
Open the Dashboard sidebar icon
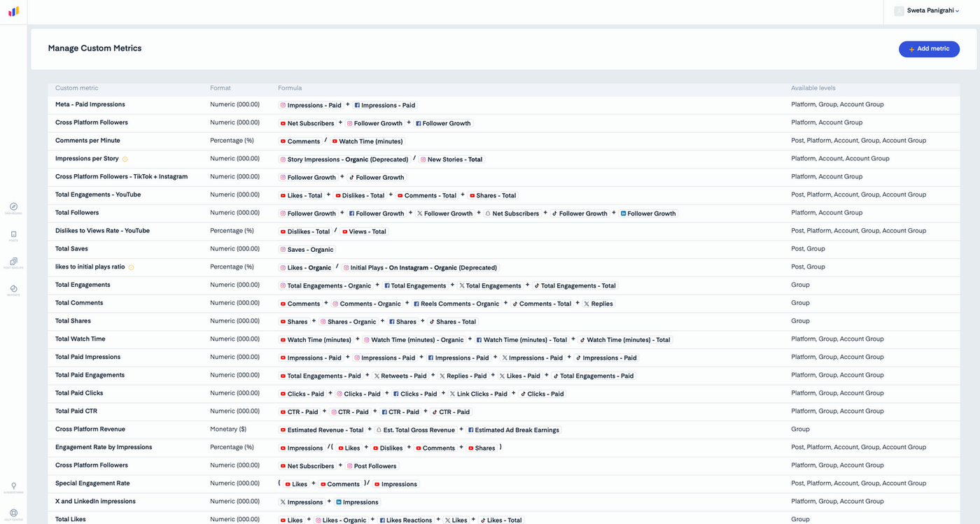pos(13,208)
